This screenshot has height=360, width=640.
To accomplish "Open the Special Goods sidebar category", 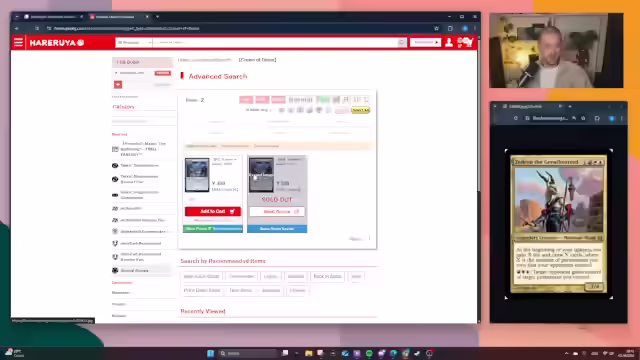I will coord(142,270).
